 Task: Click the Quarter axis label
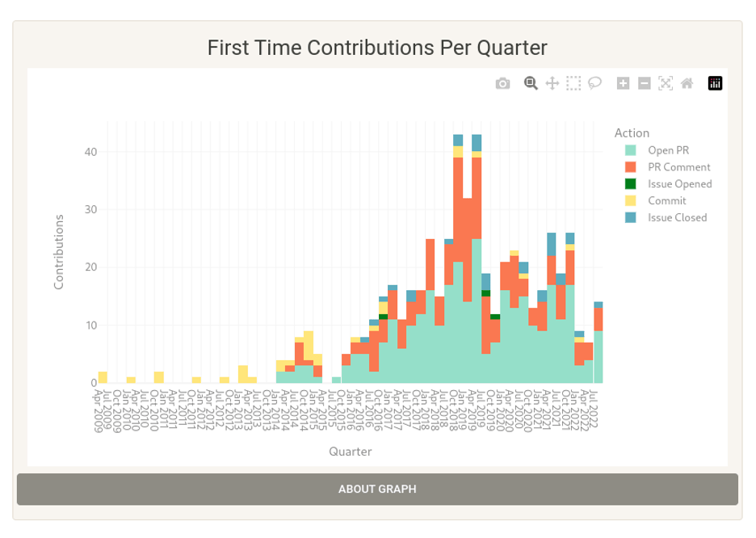pos(351,452)
